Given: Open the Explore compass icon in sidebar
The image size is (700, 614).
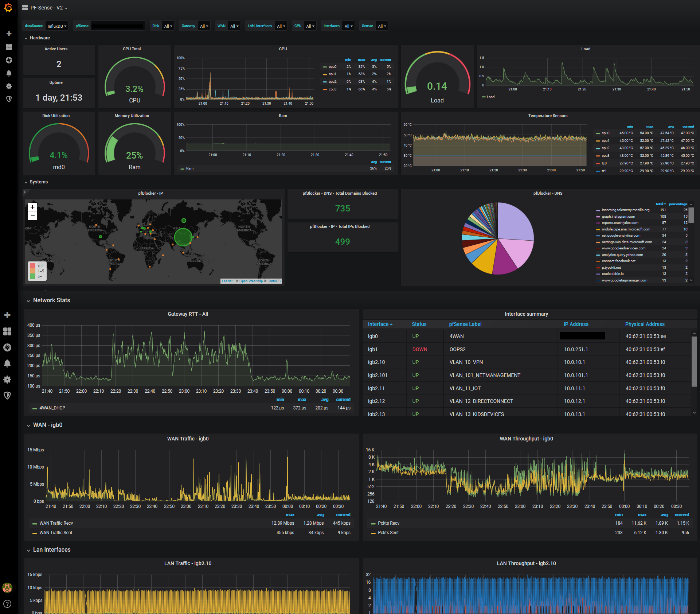Looking at the screenshot, I should coord(9,60).
